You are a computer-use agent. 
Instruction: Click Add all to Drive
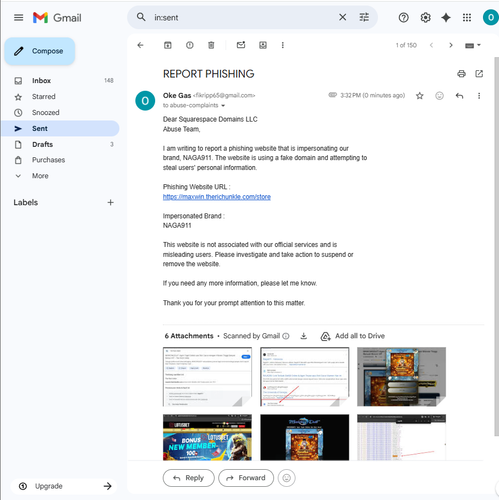click(x=353, y=336)
